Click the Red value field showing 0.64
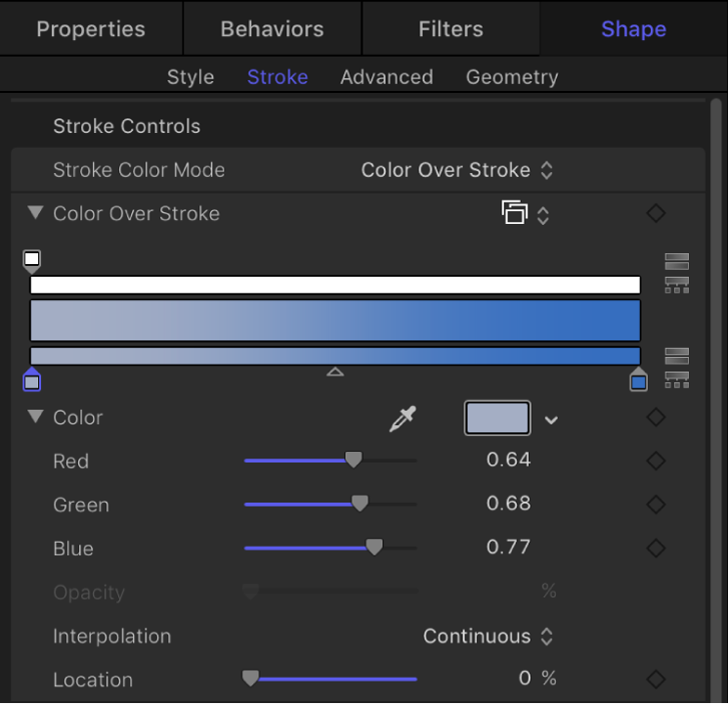Viewport: 728px width, 705px height. click(x=508, y=461)
